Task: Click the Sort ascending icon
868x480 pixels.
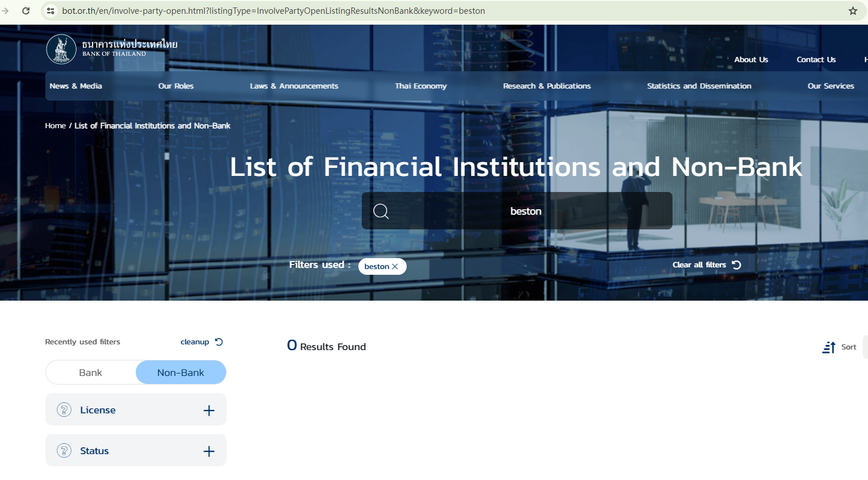Action: (829, 347)
